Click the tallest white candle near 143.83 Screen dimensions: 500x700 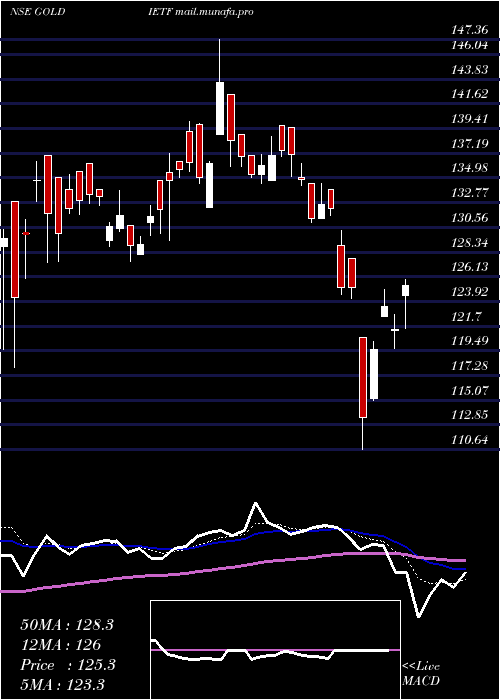(x=220, y=108)
